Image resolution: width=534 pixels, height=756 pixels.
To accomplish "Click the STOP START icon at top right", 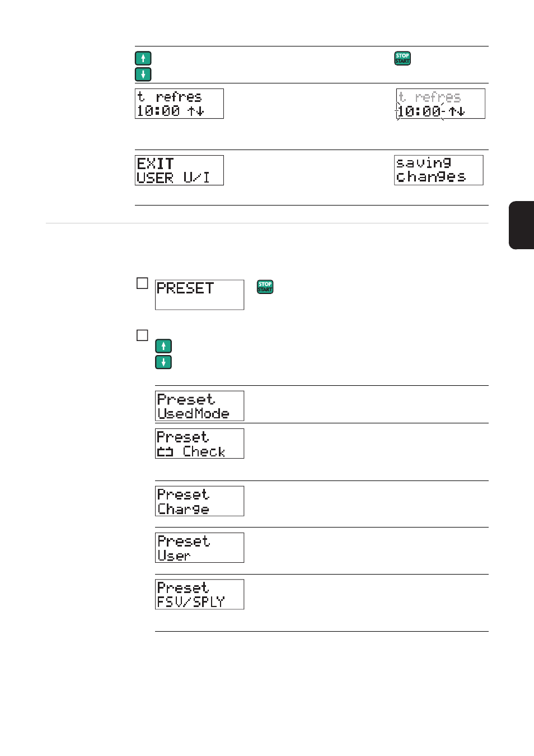I will click(x=402, y=58).
